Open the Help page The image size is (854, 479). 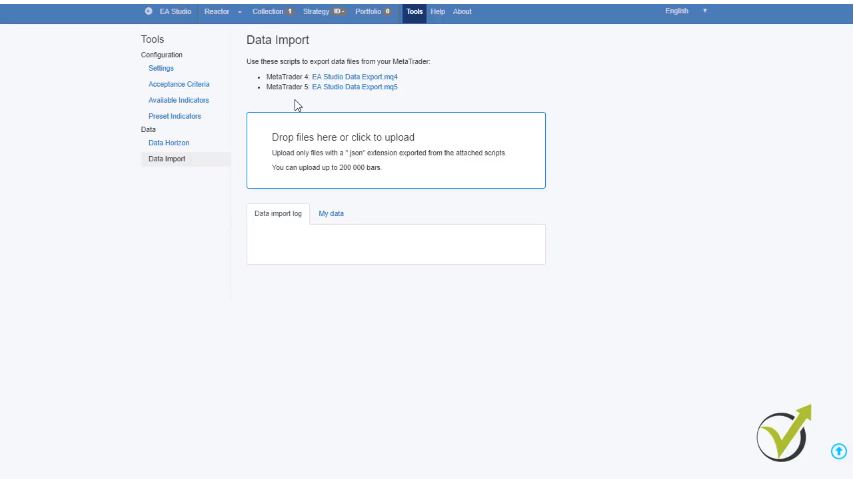[437, 11]
